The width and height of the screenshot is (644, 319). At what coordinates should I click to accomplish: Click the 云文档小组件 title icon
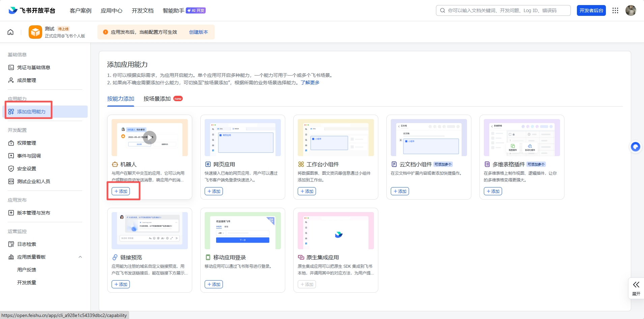394,164
